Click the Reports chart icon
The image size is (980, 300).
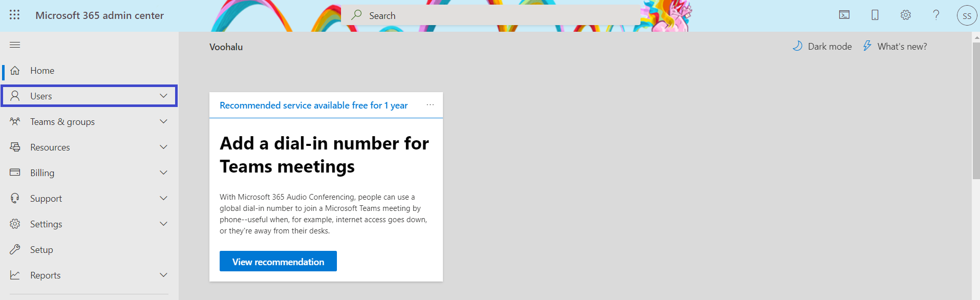tap(15, 275)
